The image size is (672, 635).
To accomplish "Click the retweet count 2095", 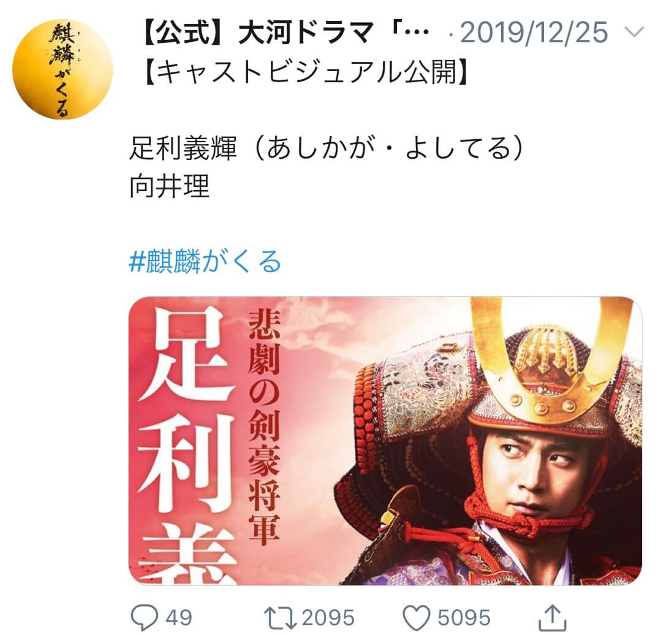I will coord(328,618).
